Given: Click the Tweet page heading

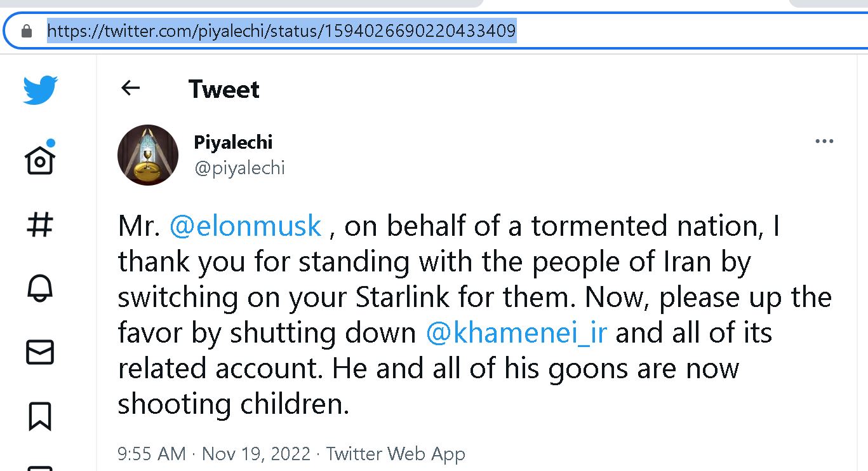Looking at the screenshot, I should 224,90.
